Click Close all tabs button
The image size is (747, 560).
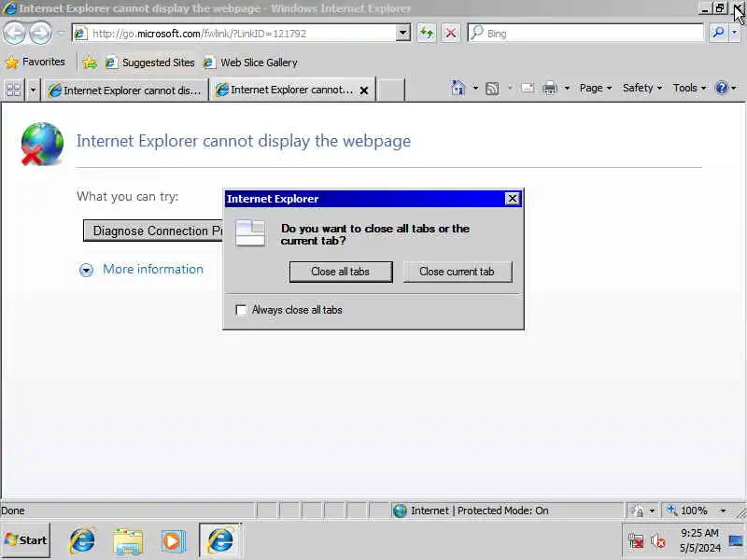tap(341, 272)
